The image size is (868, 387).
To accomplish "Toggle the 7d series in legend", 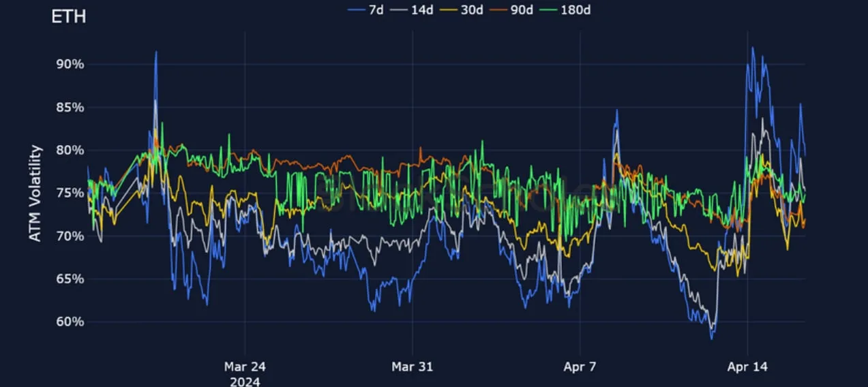I will coord(365,10).
